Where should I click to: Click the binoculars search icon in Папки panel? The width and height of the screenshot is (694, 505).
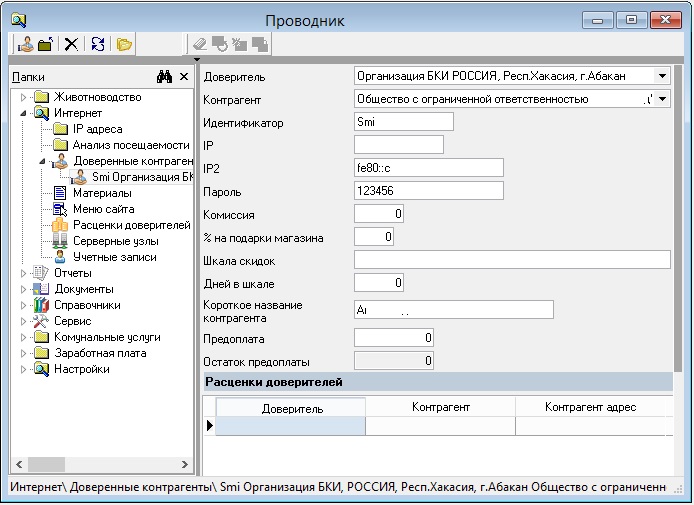click(164, 77)
